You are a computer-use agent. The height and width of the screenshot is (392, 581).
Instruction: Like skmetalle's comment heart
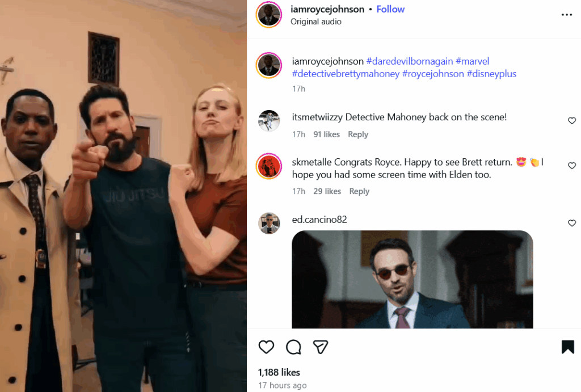[x=572, y=166]
